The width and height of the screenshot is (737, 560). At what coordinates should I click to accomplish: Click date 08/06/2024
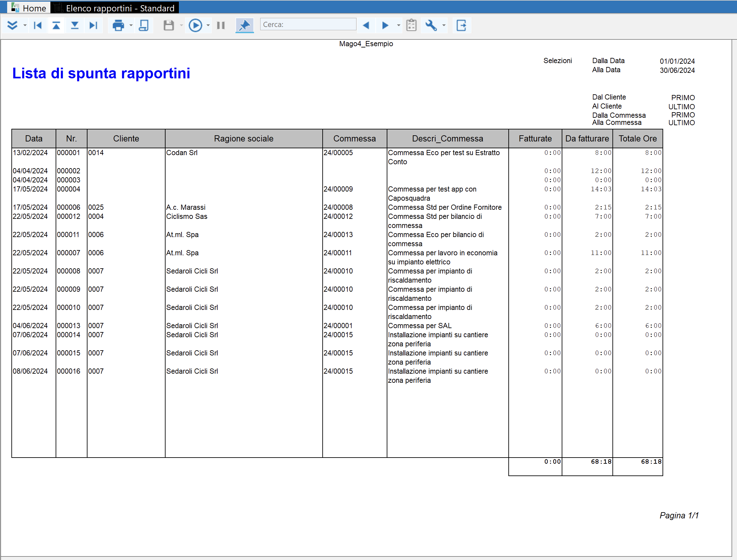point(30,371)
